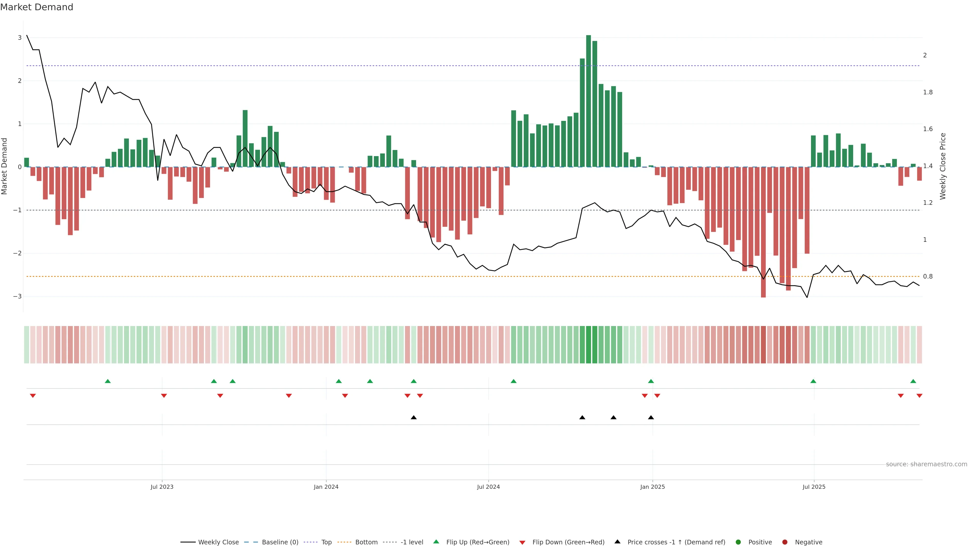Image resolution: width=980 pixels, height=551 pixels.
Task: Click the Negative red circle legend icon
Action: click(x=785, y=542)
